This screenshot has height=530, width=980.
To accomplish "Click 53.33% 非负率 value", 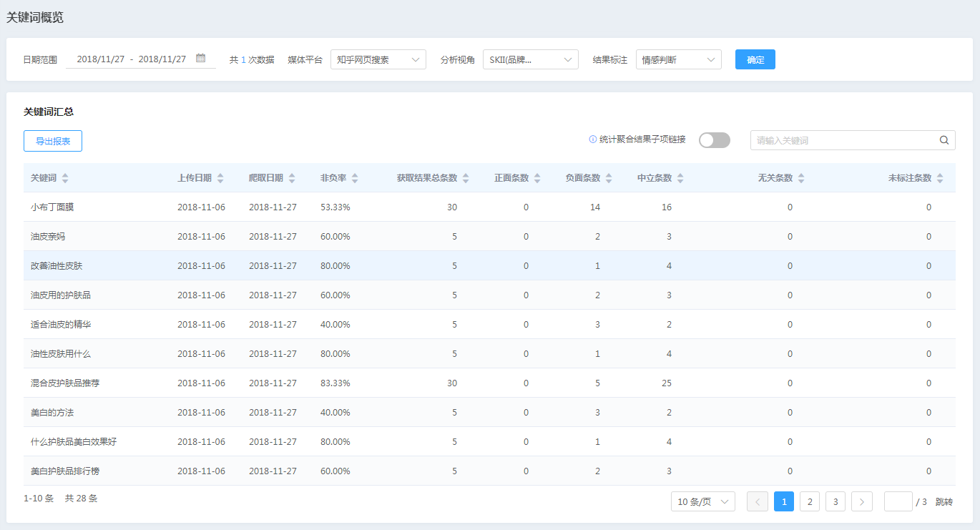I will [335, 207].
